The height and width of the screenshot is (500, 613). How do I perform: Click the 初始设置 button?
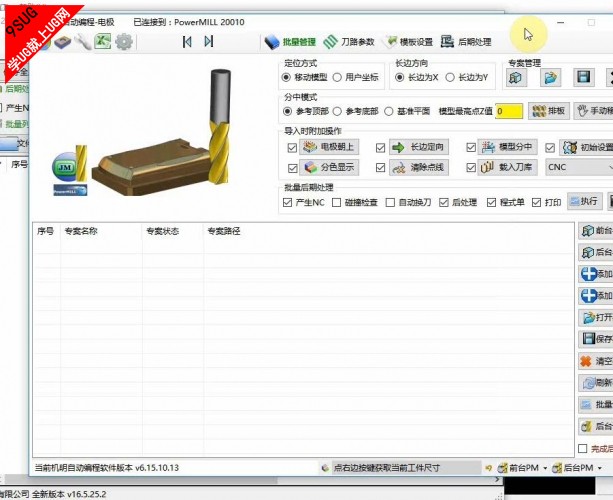click(586, 147)
